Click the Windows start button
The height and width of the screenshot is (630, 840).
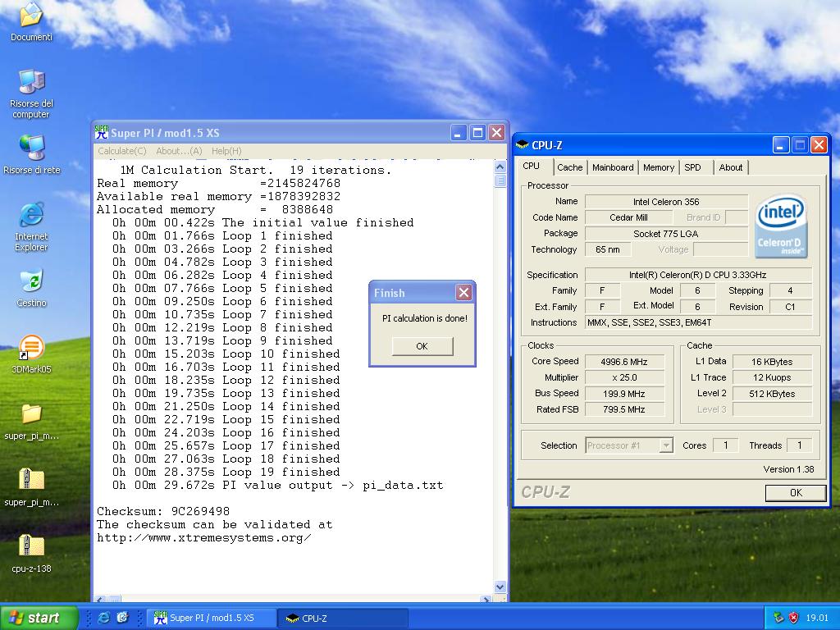(39, 618)
